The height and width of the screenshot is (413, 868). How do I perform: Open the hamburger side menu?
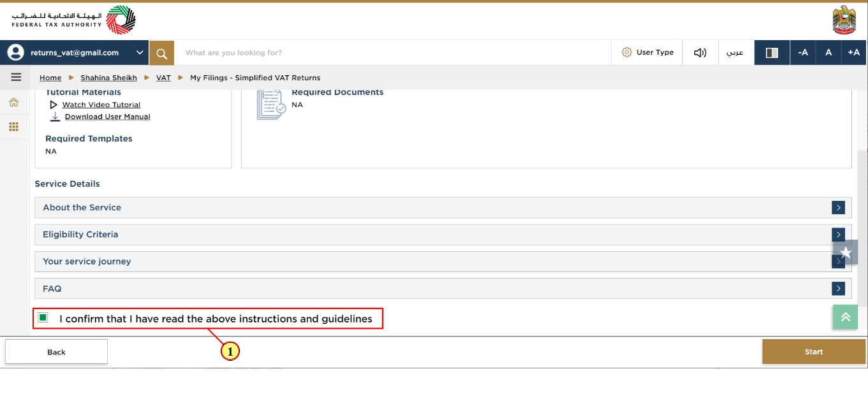(16, 77)
